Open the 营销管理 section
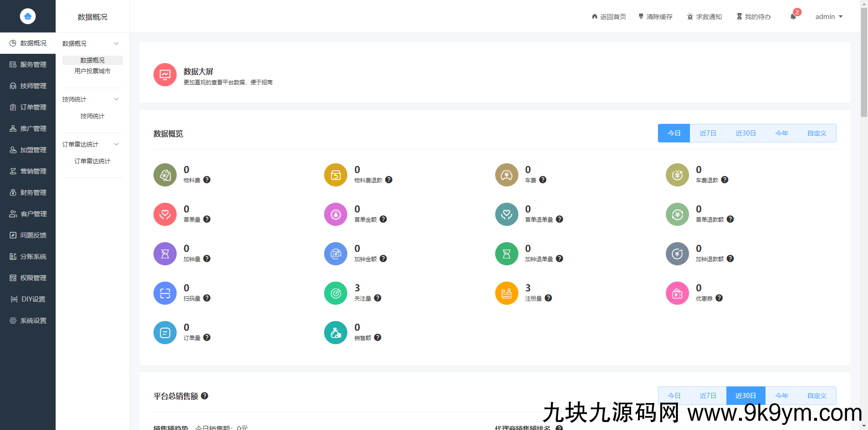The image size is (868, 430). point(28,171)
